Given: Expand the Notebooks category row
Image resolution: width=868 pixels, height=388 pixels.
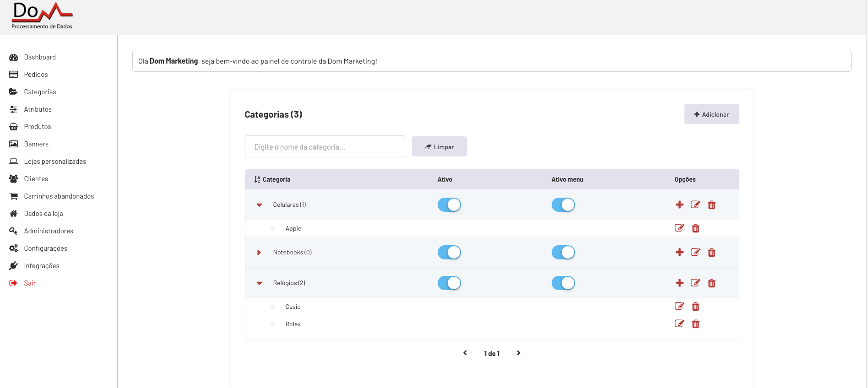Looking at the screenshot, I should pyautogui.click(x=259, y=253).
